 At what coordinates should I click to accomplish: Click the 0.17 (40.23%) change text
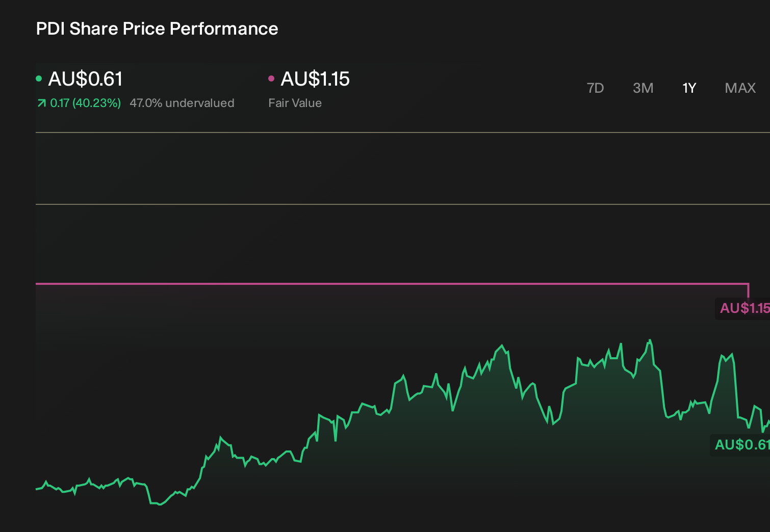coord(85,103)
